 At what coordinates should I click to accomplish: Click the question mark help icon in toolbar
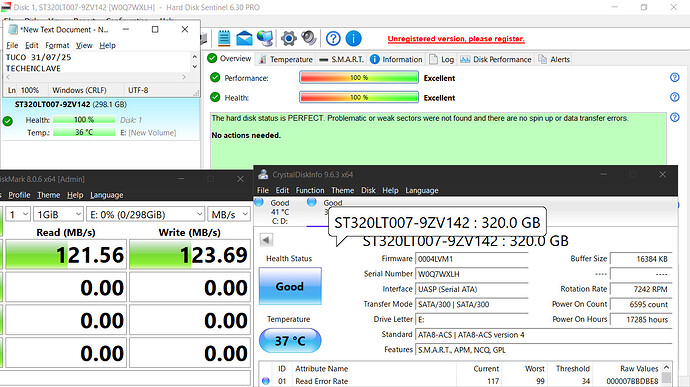click(333, 39)
